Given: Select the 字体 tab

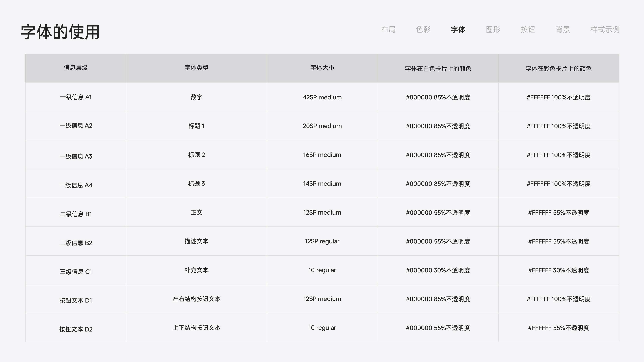Looking at the screenshot, I should coord(458,29).
